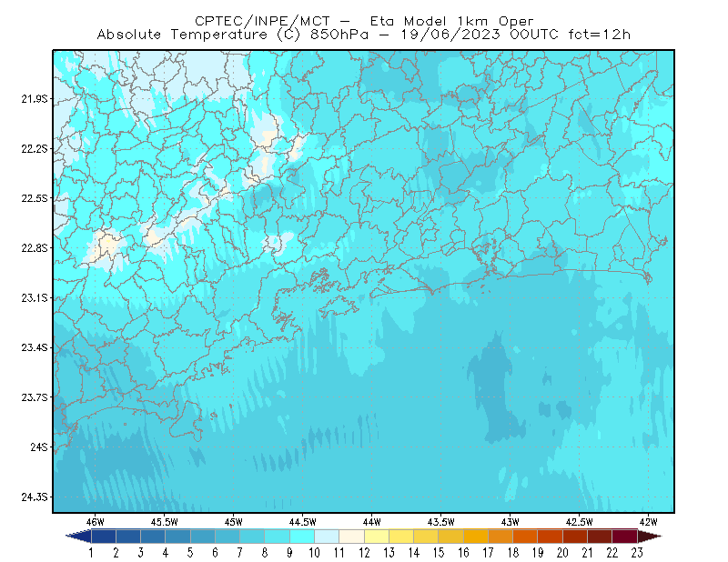This screenshot has height=562, width=728.
Task: Click the latitude label 22.5S
Action: tap(35, 198)
